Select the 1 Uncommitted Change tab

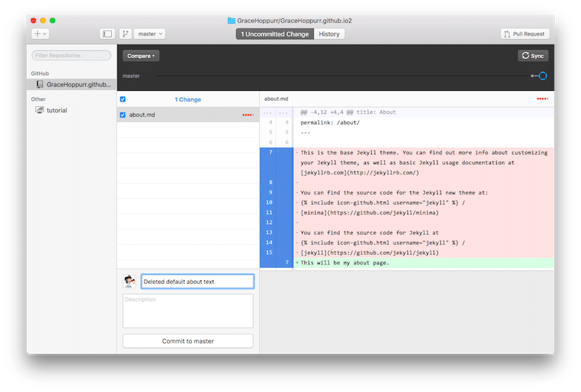[275, 34]
